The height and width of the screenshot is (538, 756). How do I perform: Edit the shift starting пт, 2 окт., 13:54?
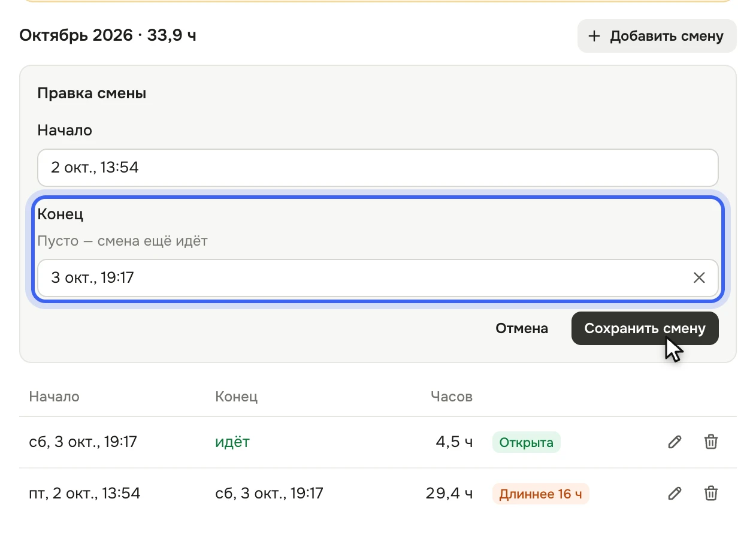click(x=675, y=494)
